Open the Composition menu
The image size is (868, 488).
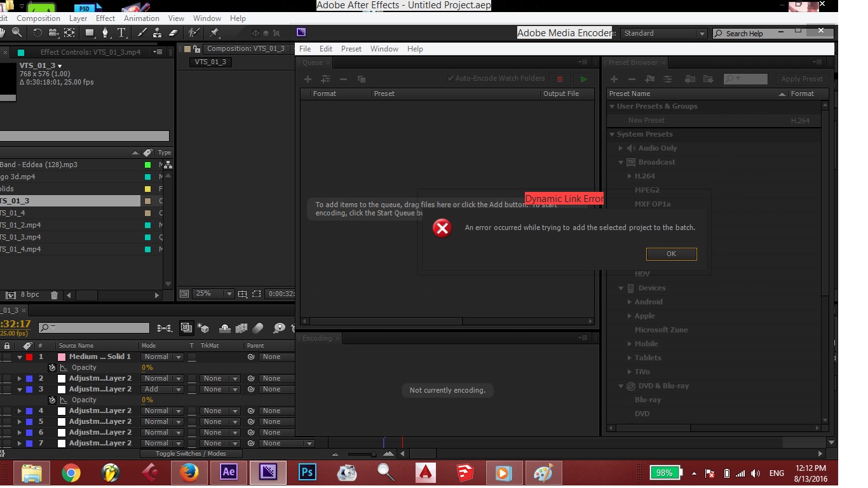pyautogui.click(x=38, y=18)
